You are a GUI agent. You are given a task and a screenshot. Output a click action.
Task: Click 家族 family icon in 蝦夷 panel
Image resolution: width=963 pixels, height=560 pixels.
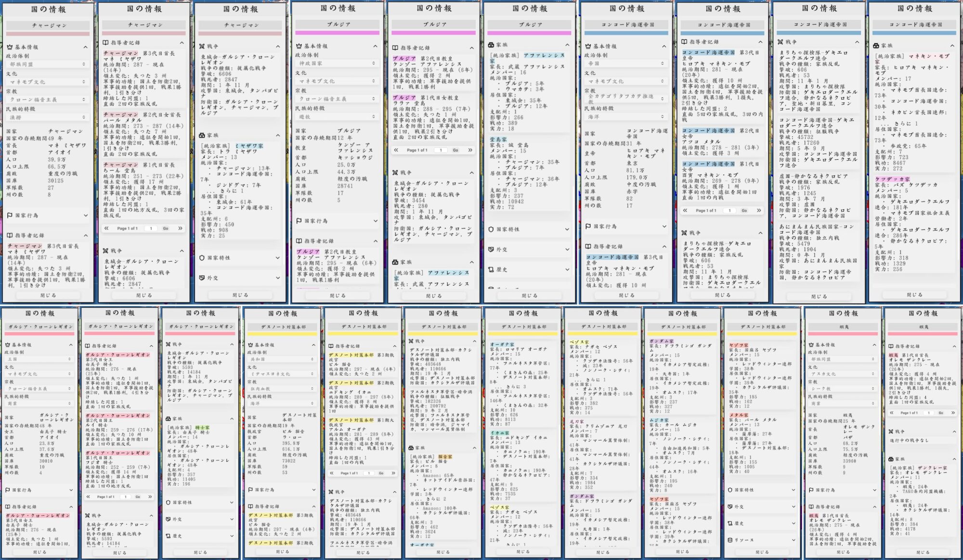(x=891, y=459)
